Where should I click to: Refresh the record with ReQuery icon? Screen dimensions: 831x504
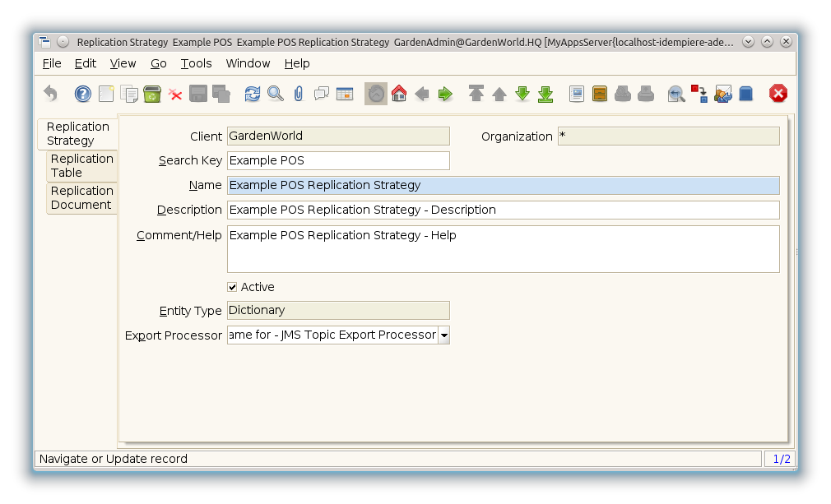pos(253,94)
